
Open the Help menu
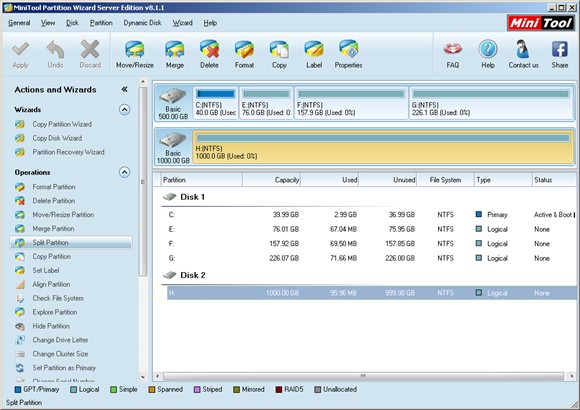tap(210, 23)
